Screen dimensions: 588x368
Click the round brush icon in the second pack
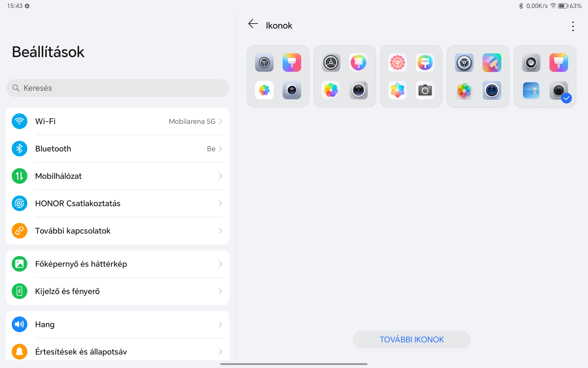[358, 63]
